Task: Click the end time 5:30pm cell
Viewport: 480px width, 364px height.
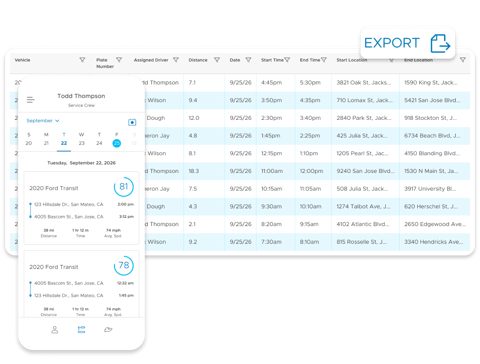Action: click(x=310, y=82)
